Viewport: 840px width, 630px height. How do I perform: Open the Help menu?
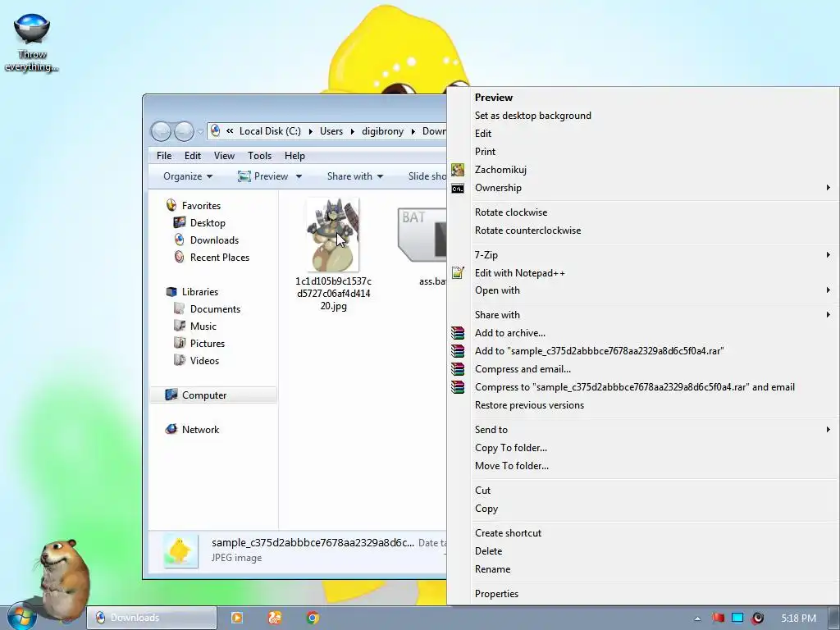point(294,155)
